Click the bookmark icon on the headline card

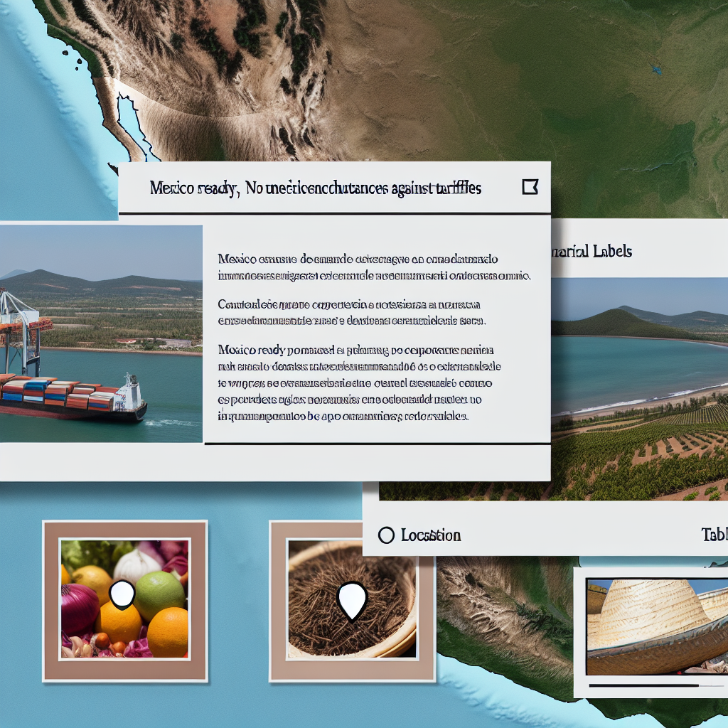tap(530, 187)
